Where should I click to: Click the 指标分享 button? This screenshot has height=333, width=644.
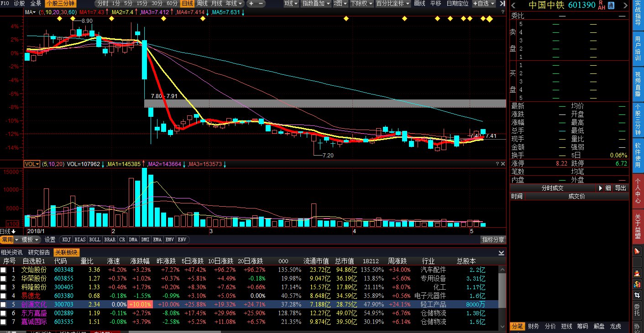coord(493,239)
